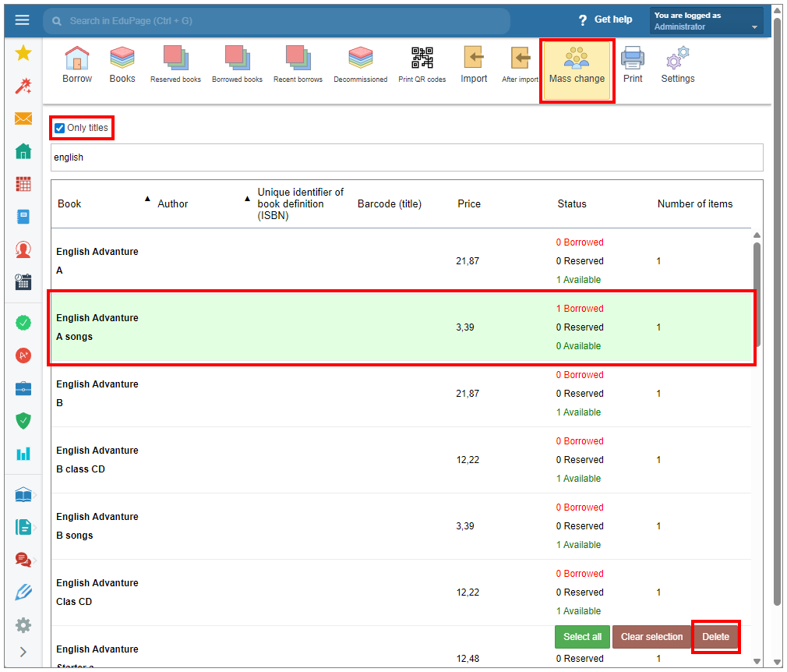Image resolution: width=787 pixels, height=672 pixels.
Task: Click the yellow star favorites sidebar icon
Action: pos(23,53)
